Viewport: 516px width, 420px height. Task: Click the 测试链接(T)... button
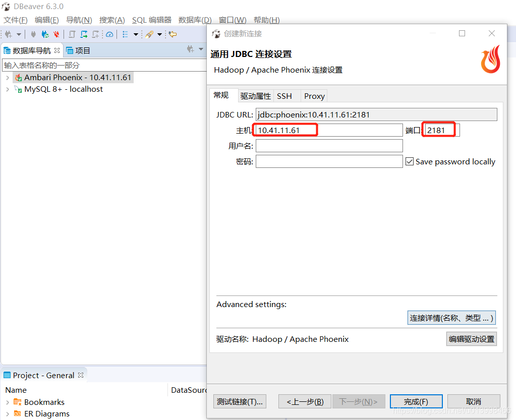pyautogui.click(x=240, y=401)
